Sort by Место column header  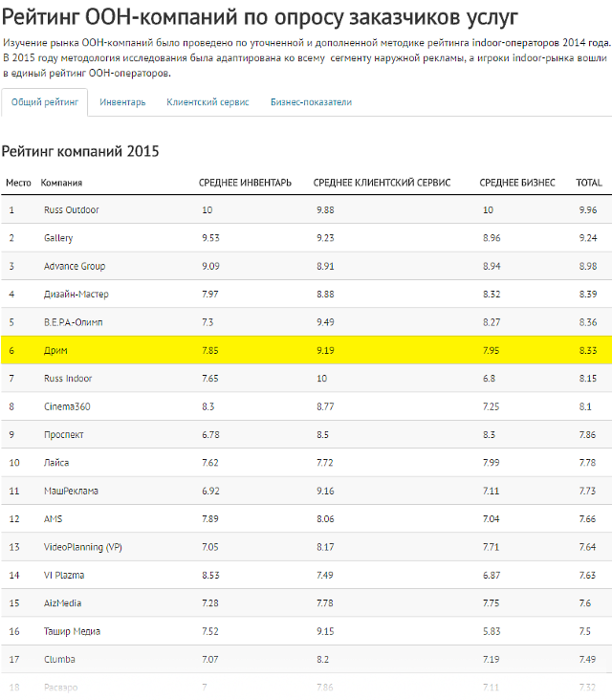[18, 182]
